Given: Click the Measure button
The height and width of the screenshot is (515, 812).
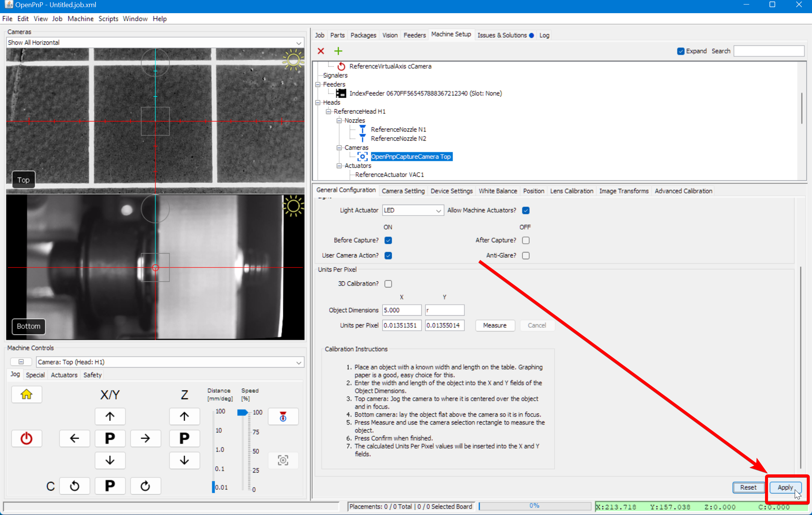Looking at the screenshot, I should [494, 325].
